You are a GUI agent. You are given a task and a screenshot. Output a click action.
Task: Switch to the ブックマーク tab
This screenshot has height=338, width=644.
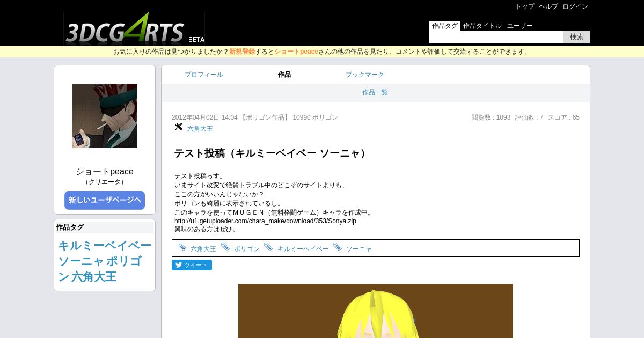coord(365,75)
